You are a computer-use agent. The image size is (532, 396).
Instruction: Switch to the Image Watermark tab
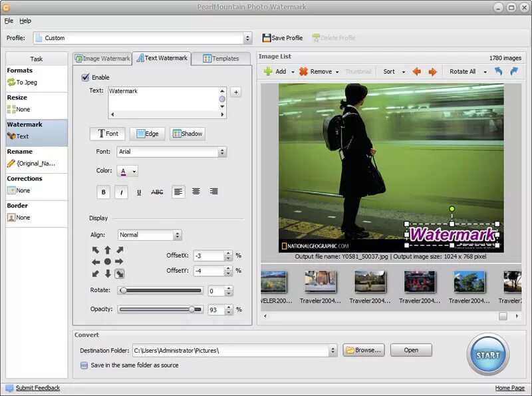pos(102,59)
